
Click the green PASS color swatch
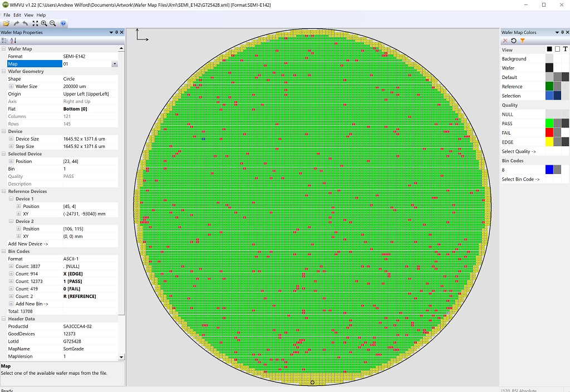tap(549, 123)
